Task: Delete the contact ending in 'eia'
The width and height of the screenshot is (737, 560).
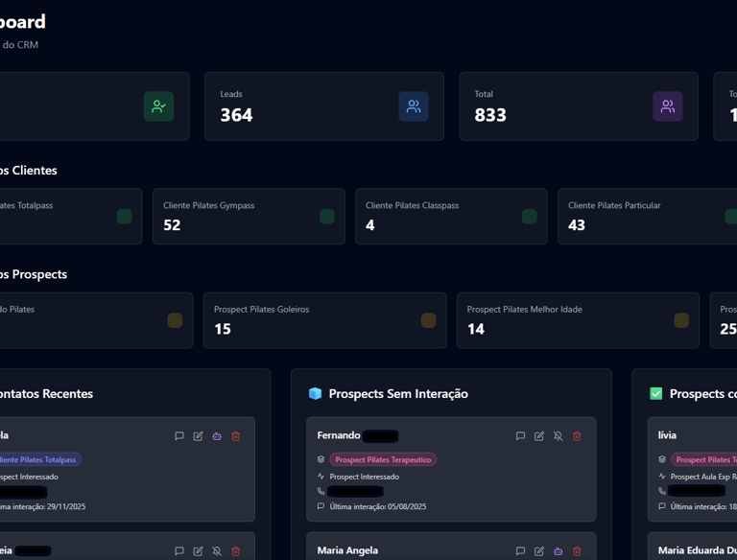Action: tap(236, 550)
